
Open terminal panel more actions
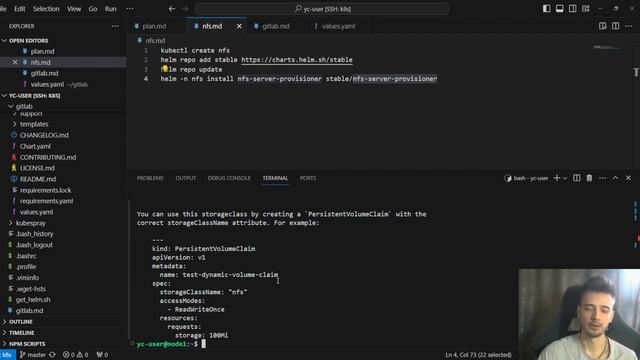click(602, 178)
